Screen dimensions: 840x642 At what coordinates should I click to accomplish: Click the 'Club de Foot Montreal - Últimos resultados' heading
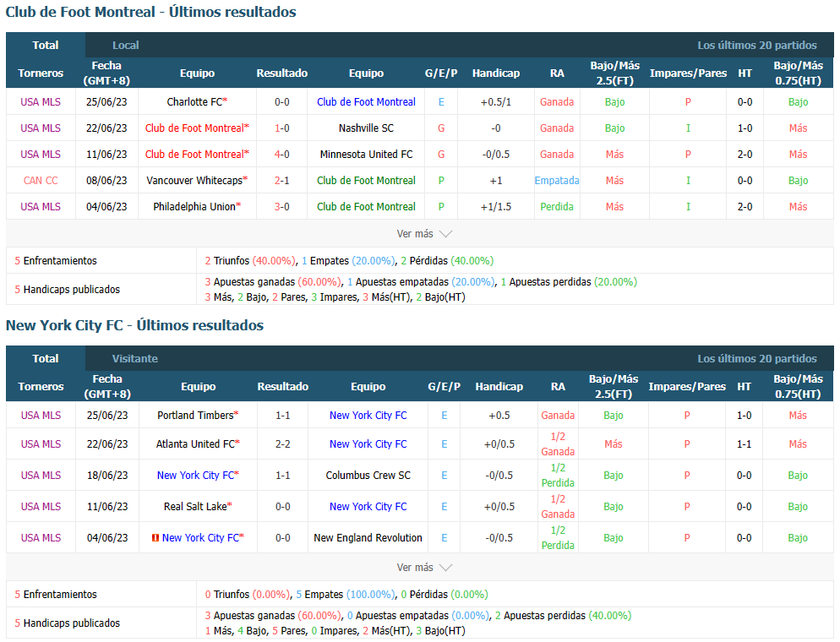pyautogui.click(x=150, y=12)
